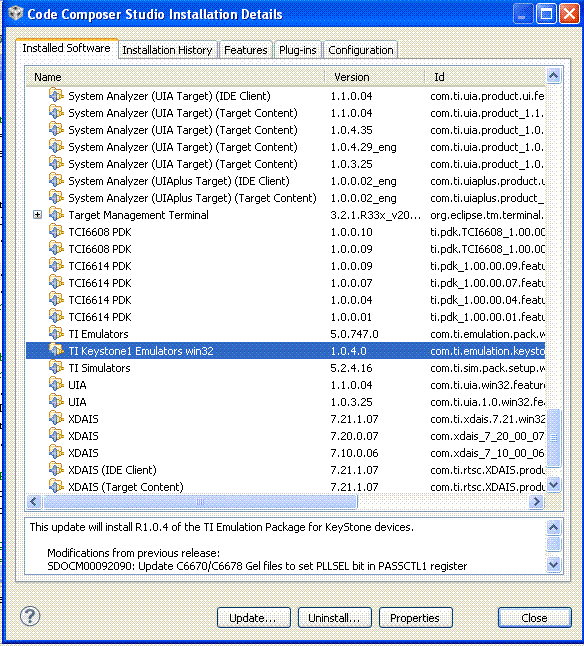Click icon of System Analyzer Target Content 1.0.4.29_eng
The width and height of the screenshot is (584, 646).
pyautogui.click(x=56, y=146)
